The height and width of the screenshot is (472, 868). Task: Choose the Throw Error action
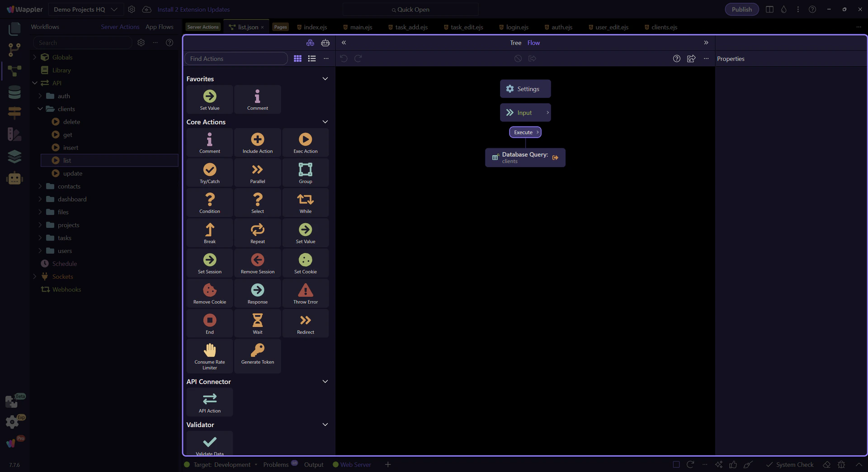tap(305, 293)
